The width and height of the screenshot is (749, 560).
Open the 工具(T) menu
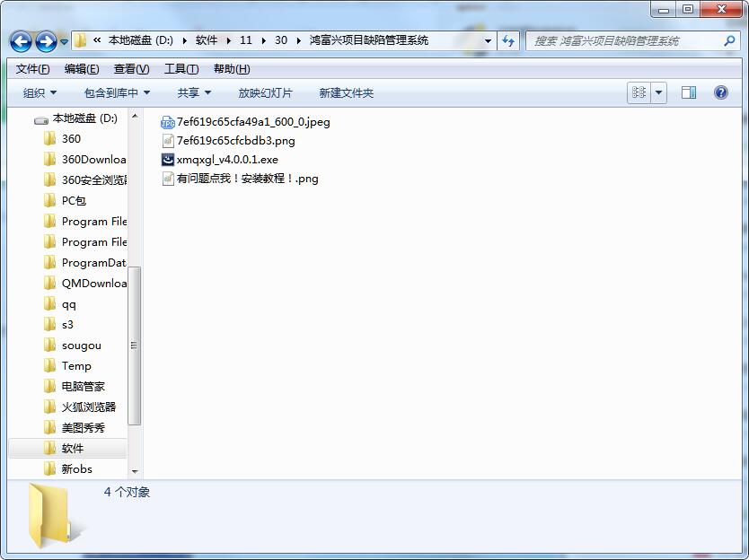click(181, 69)
